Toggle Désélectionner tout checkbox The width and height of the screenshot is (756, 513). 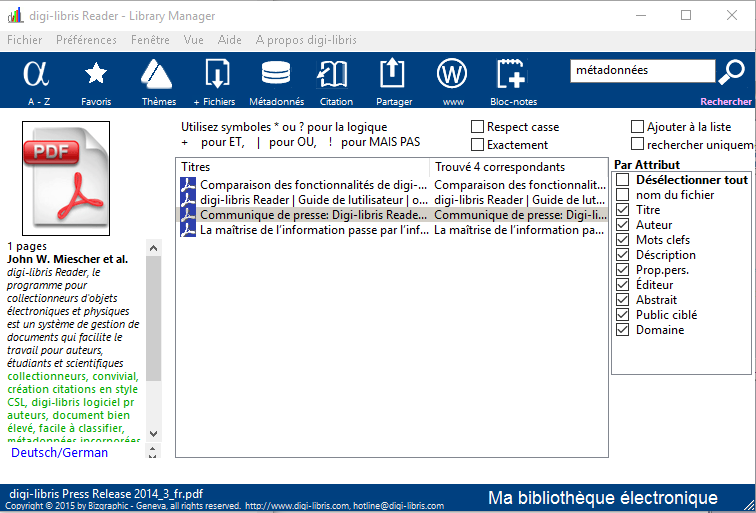tap(623, 180)
